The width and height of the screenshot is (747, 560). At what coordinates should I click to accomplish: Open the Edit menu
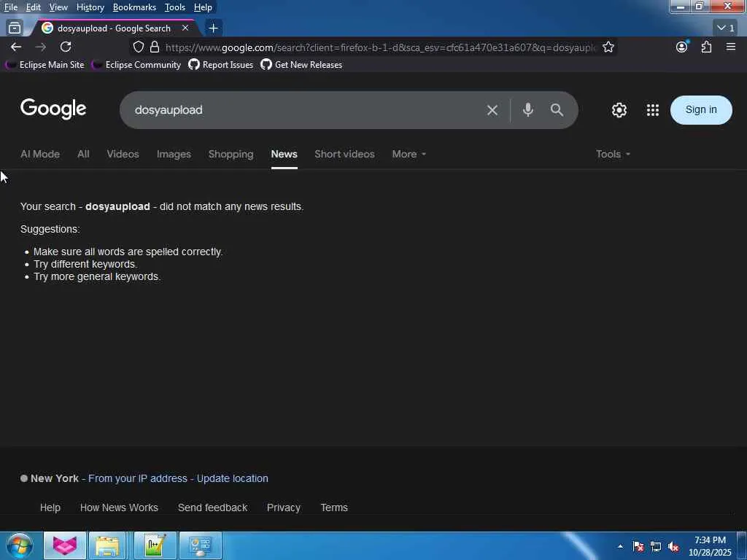pos(33,7)
